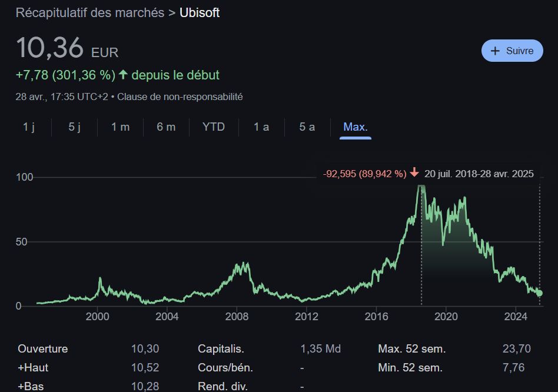Click the Suivre follow button
Viewport: 558px width, 392px height.
pyautogui.click(x=512, y=51)
